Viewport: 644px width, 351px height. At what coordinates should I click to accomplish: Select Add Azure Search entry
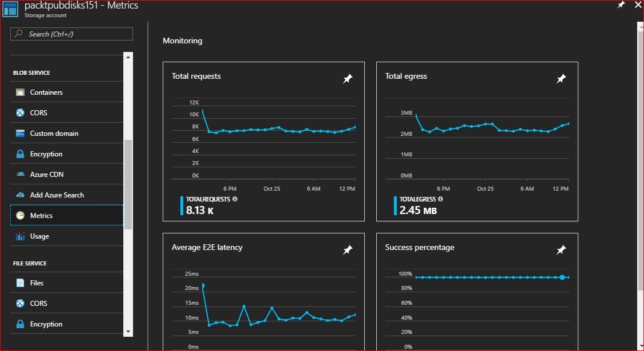point(67,195)
